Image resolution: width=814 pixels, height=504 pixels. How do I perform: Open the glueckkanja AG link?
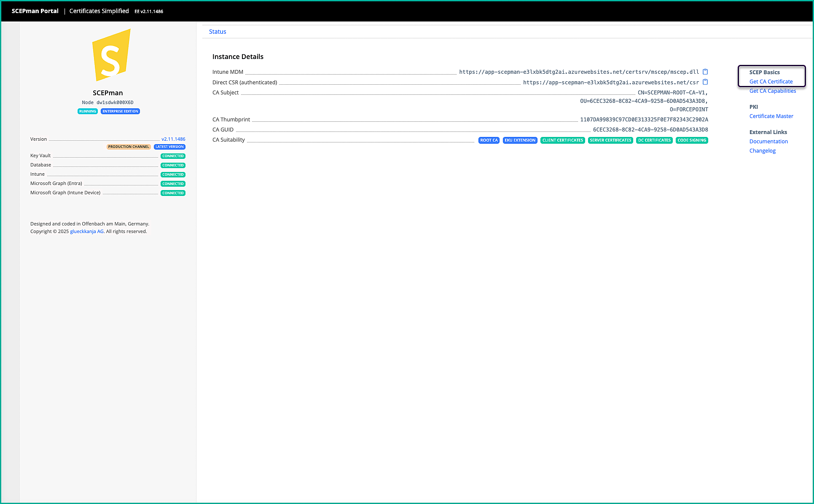[87, 231]
